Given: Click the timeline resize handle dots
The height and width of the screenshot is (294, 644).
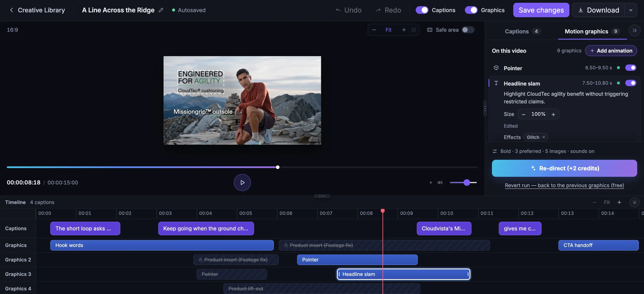Looking at the screenshot, I should 322,196.
